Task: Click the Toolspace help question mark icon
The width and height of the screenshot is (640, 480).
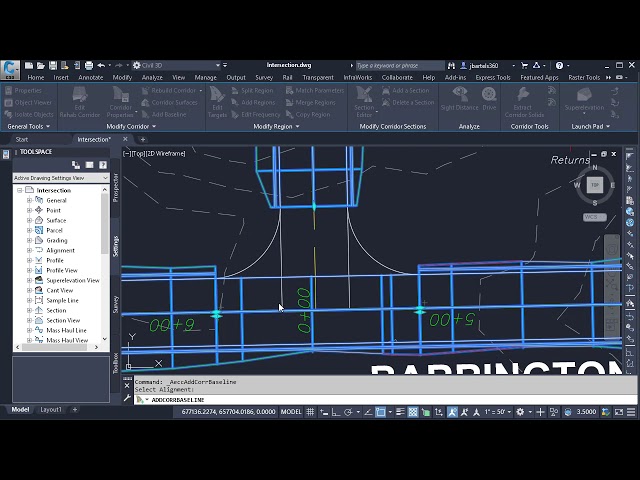Action: 103,165
